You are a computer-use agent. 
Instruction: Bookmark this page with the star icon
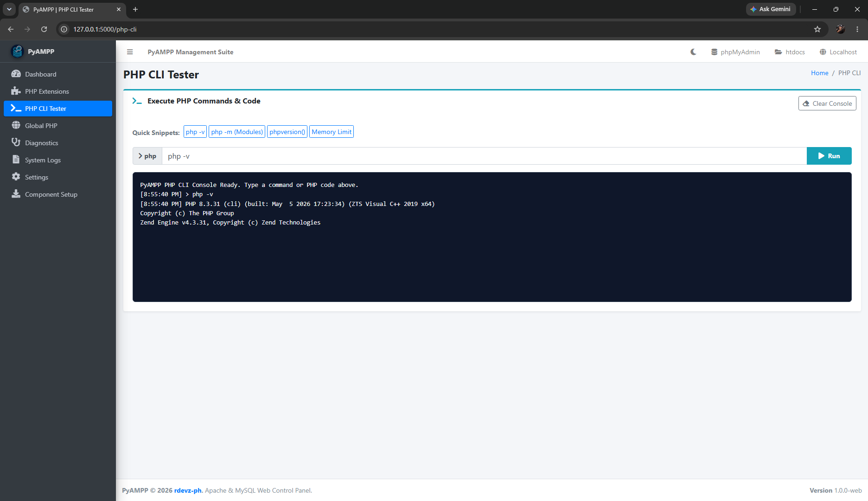[817, 29]
